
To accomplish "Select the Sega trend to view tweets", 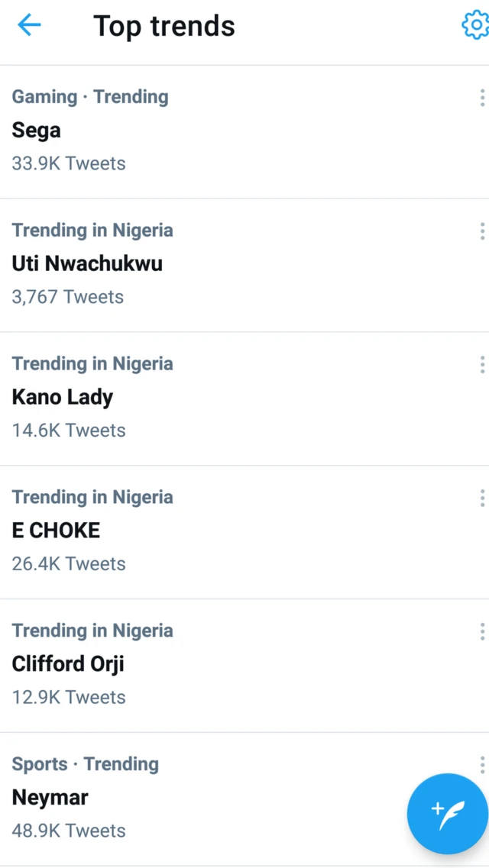I will [36, 130].
